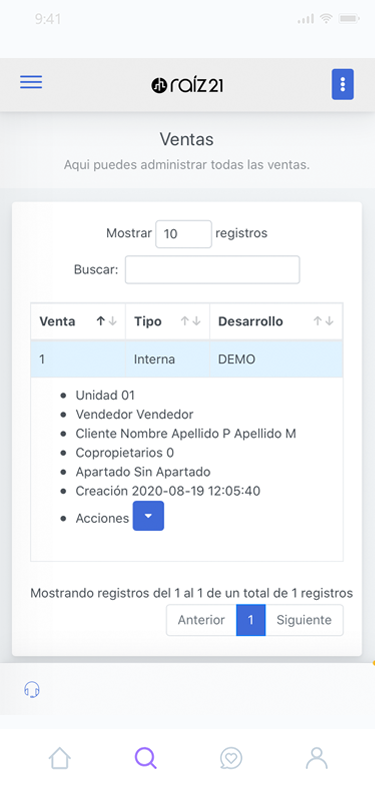This screenshot has width=375, height=812.
Task: Sort table by Tipo column
Action: point(167,321)
